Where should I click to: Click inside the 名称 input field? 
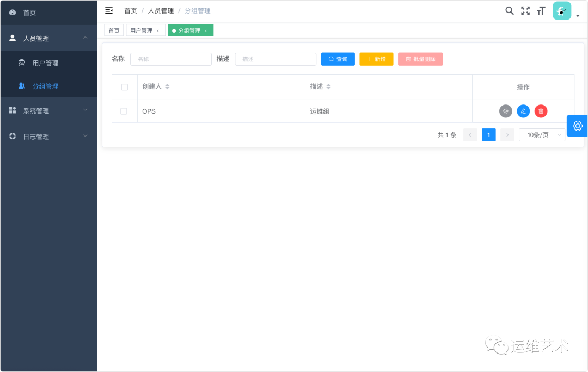[170, 59]
